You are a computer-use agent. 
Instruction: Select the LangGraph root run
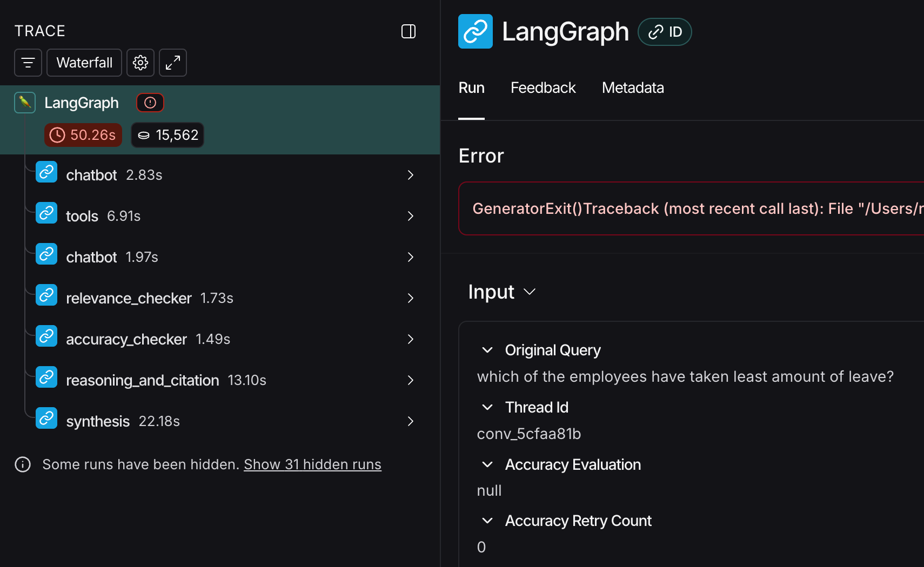[x=220, y=120]
